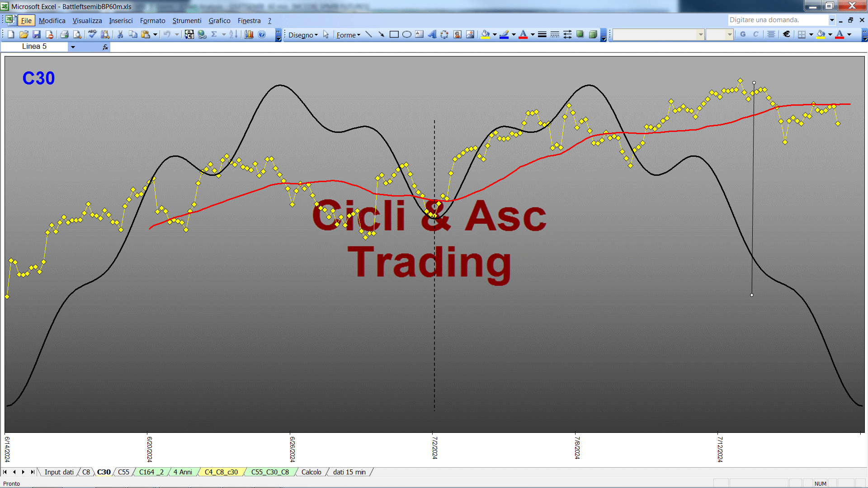This screenshot has width=868, height=488.
Task: Click the Open file folder icon
Action: point(24,34)
